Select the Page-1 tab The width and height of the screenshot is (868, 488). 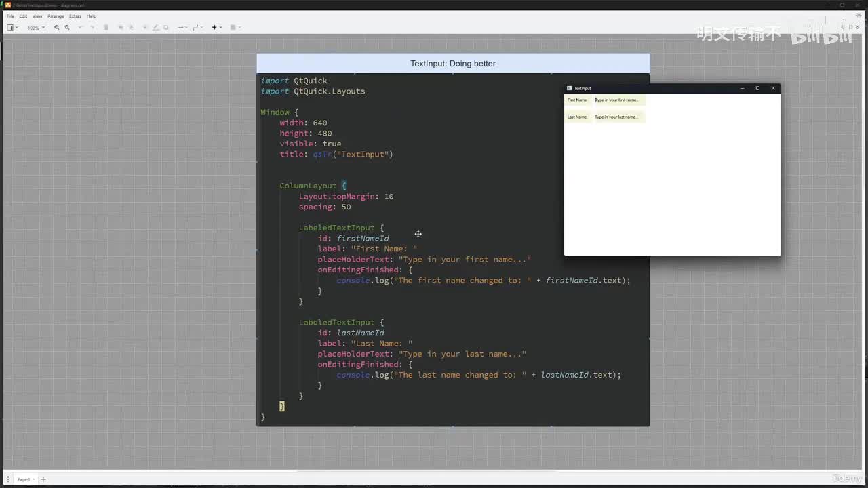coord(25,479)
